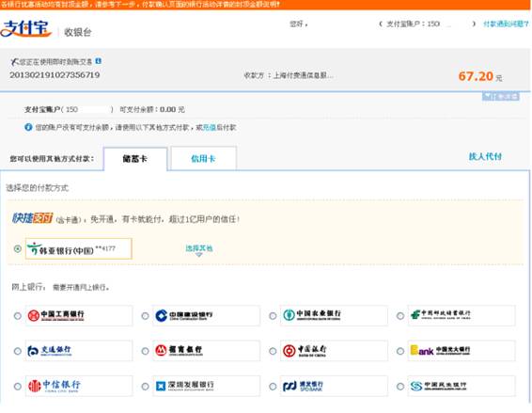The height and width of the screenshot is (413, 532).
Task: Click the blue info icon beside instant payment text
Action: pos(99,61)
